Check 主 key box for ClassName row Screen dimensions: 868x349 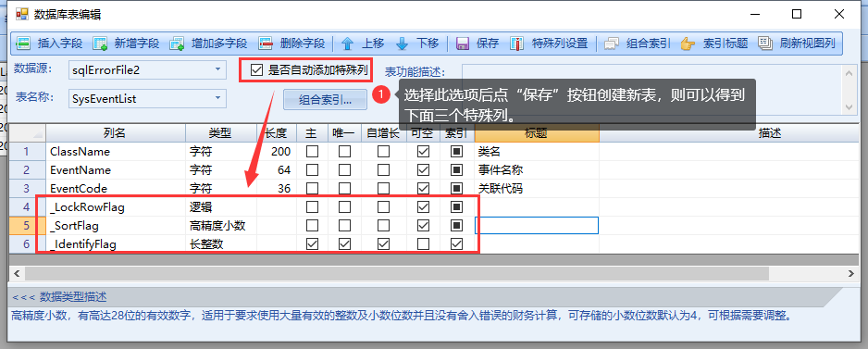(312, 151)
